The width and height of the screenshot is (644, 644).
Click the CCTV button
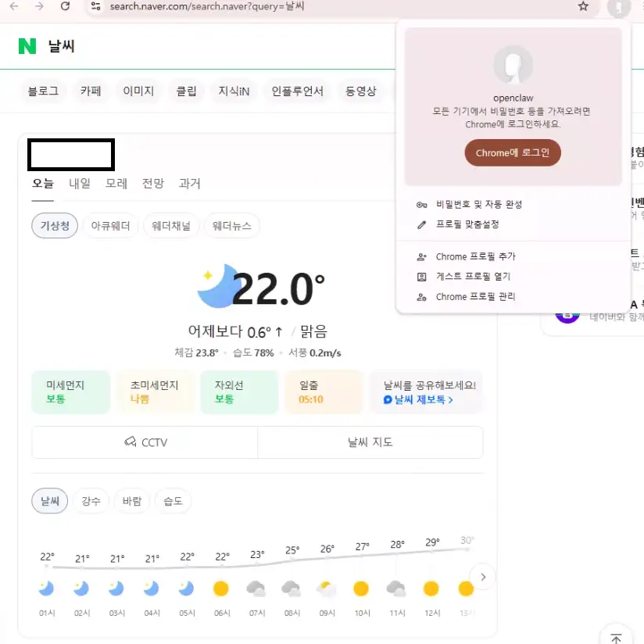click(145, 442)
